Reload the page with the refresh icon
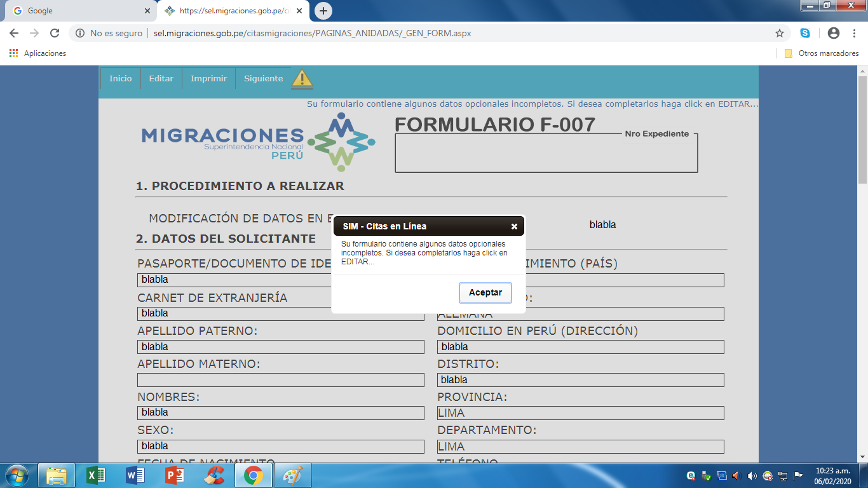The width and height of the screenshot is (868, 488). tap(55, 33)
